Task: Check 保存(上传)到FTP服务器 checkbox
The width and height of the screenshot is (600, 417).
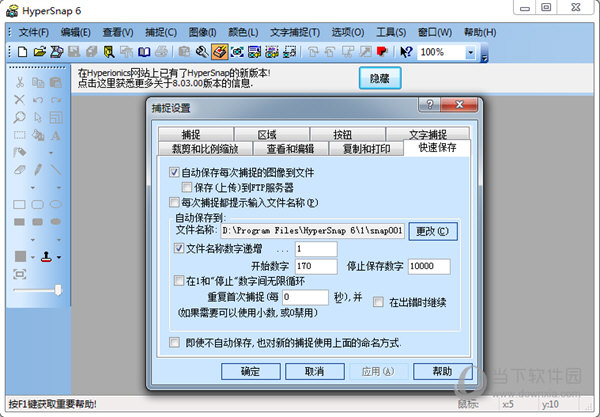Action: tap(187, 187)
